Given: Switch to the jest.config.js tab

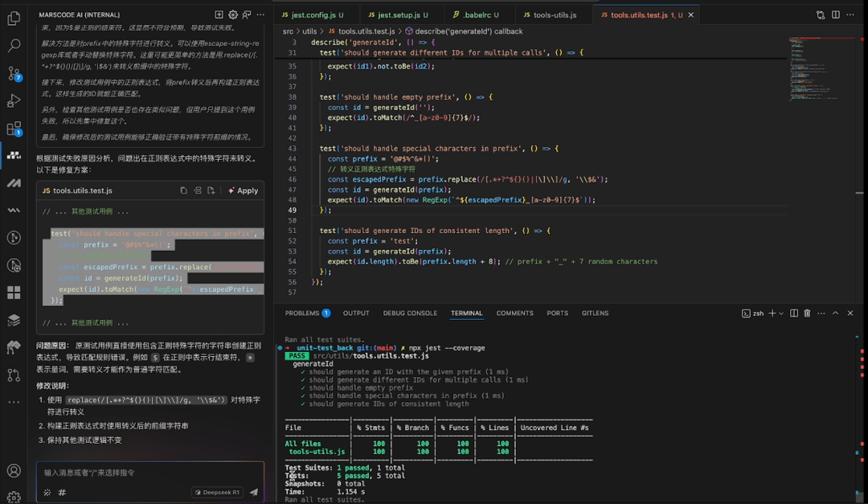Looking at the screenshot, I should tap(312, 14).
